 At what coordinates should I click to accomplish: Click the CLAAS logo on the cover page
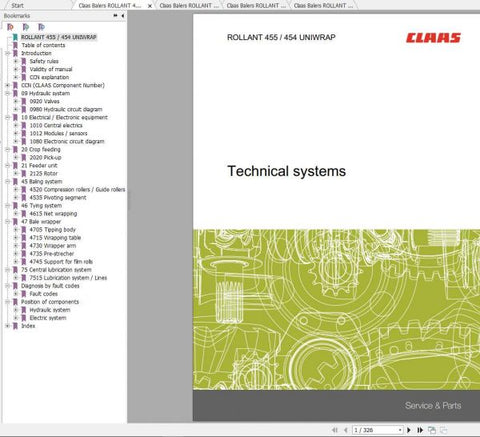coord(433,38)
